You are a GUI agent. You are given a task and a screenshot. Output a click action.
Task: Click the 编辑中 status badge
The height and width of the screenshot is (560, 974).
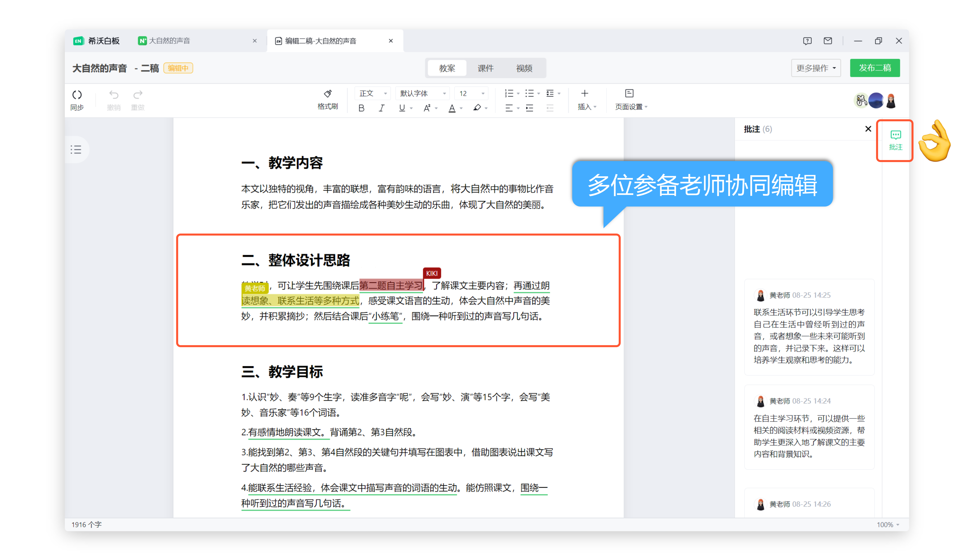pyautogui.click(x=178, y=68)
